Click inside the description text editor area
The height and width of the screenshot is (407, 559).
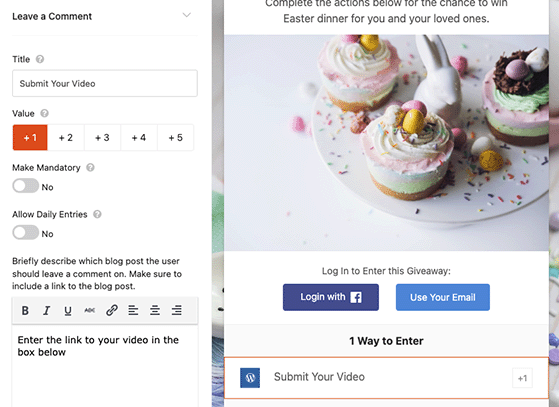[x=105, y=366]
